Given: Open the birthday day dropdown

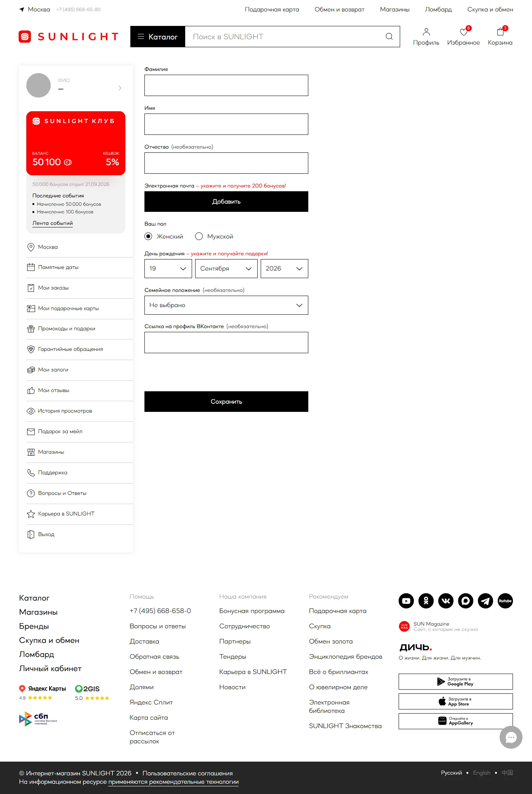Looking at the screenshot, I should click(168, 269).
